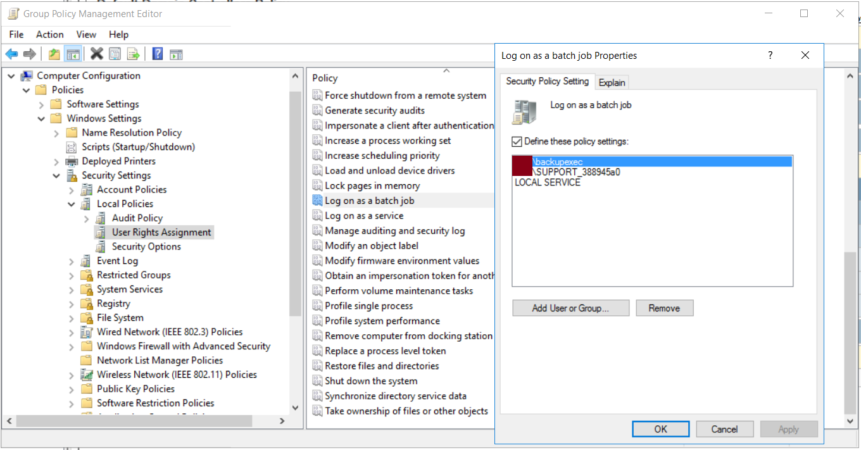Click OK in the Properties dialog
The height and width of the screenshot is (450, 861).
click(660, 429)
